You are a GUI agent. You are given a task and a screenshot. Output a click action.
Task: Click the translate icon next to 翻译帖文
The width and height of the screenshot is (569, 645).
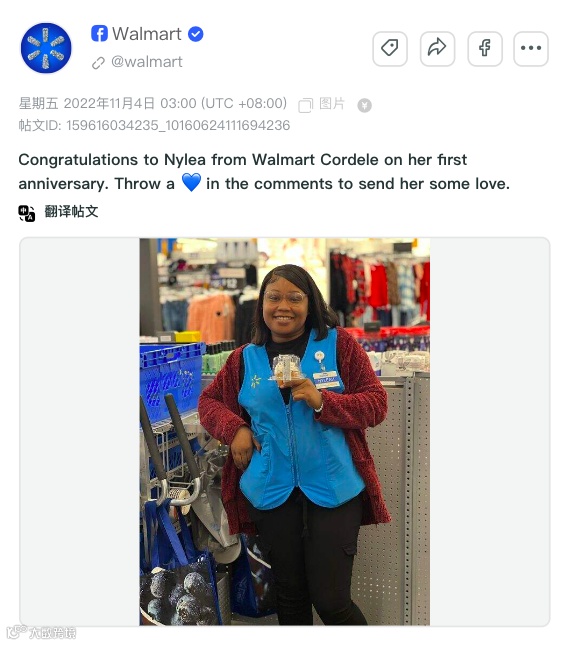[27, 213]
